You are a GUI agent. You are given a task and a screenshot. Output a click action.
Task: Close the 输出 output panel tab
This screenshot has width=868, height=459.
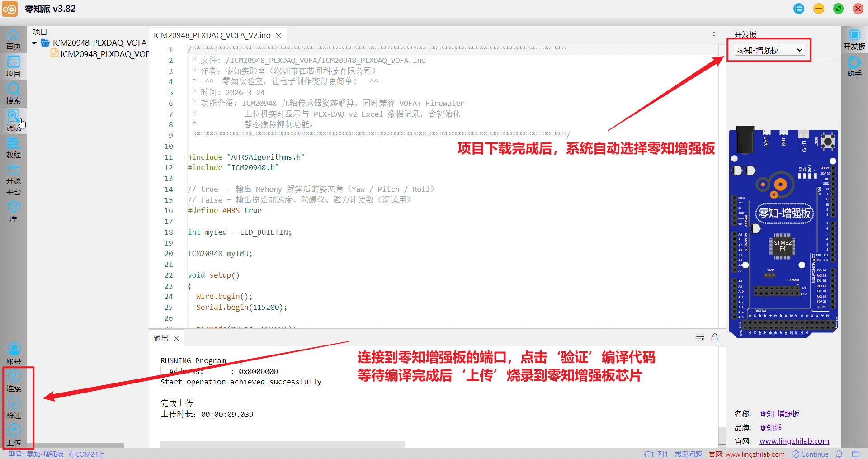tap(176, 338)
